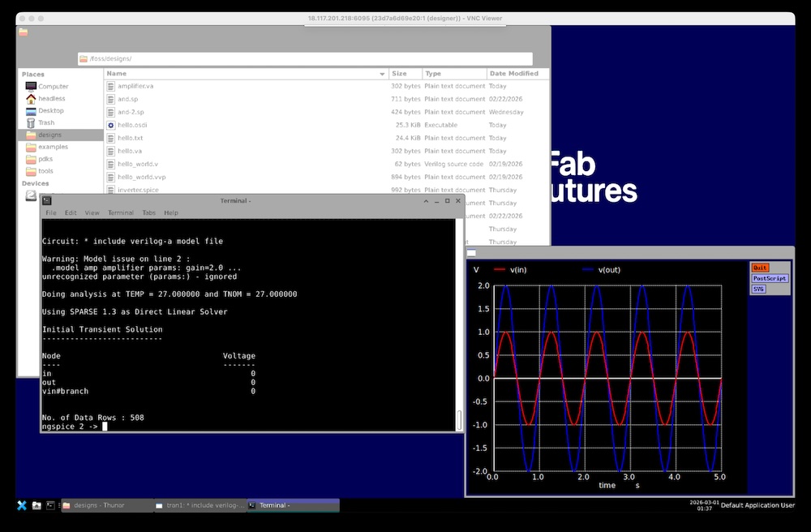Open the Computer place in sidebar
Viewport: 811px width, 532px height.
pyautogui.click(x=53, y=86)
